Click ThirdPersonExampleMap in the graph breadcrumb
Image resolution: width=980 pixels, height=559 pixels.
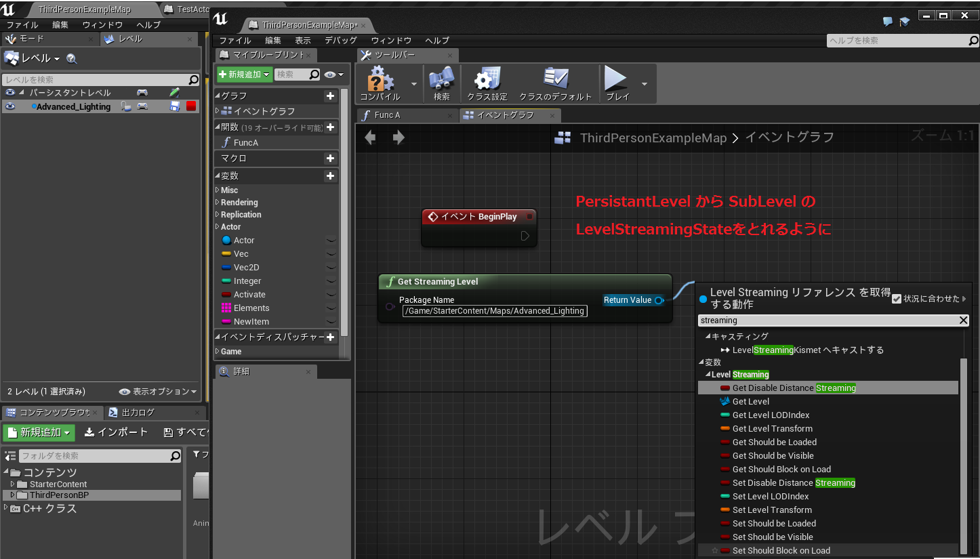point(653,138)
